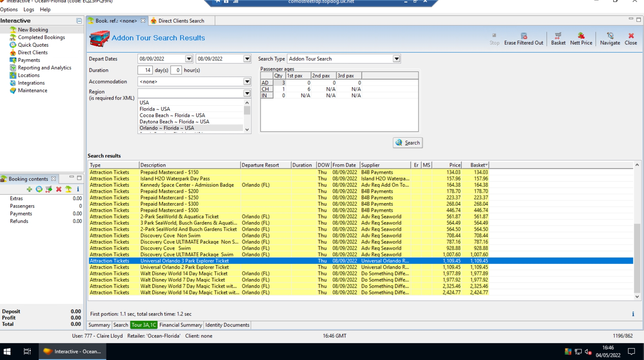Click the Duration day(s) input field
The width and height of the screenshot is (644, 360).
coord(145,70)
